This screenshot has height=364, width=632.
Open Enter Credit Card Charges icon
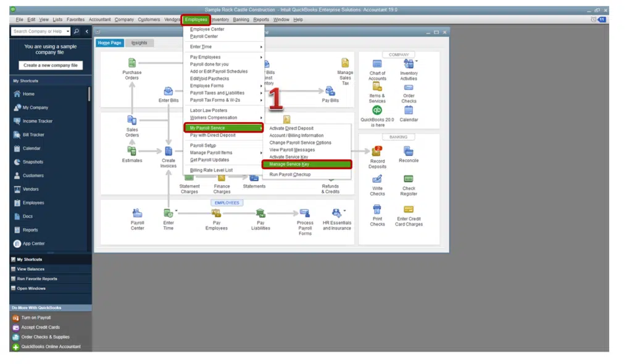tap(409, 209)
